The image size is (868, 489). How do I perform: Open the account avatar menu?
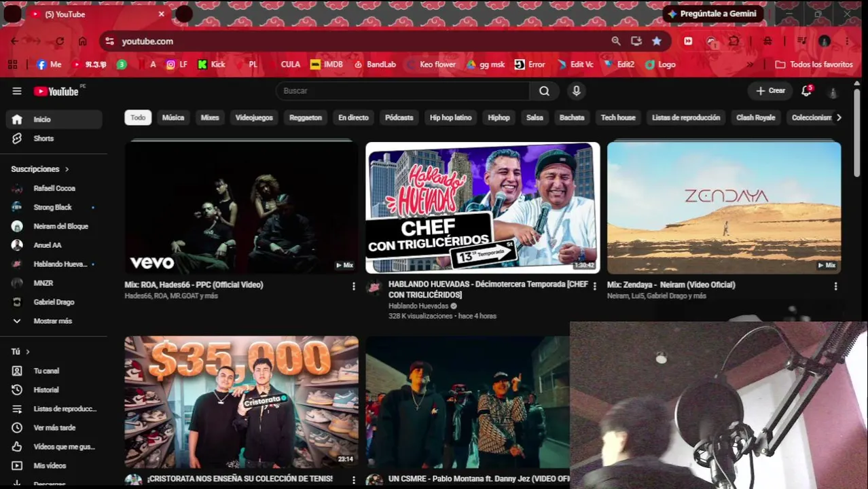coord(833,91)
